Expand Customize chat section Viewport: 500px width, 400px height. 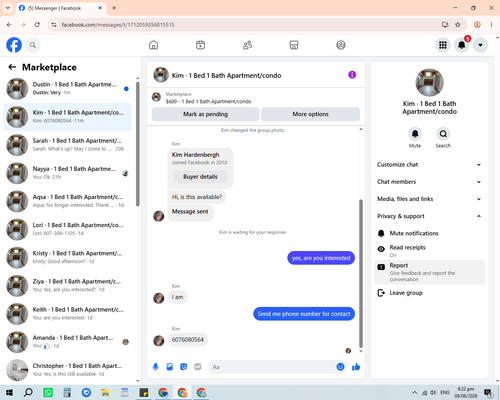[x=429, y=165]
